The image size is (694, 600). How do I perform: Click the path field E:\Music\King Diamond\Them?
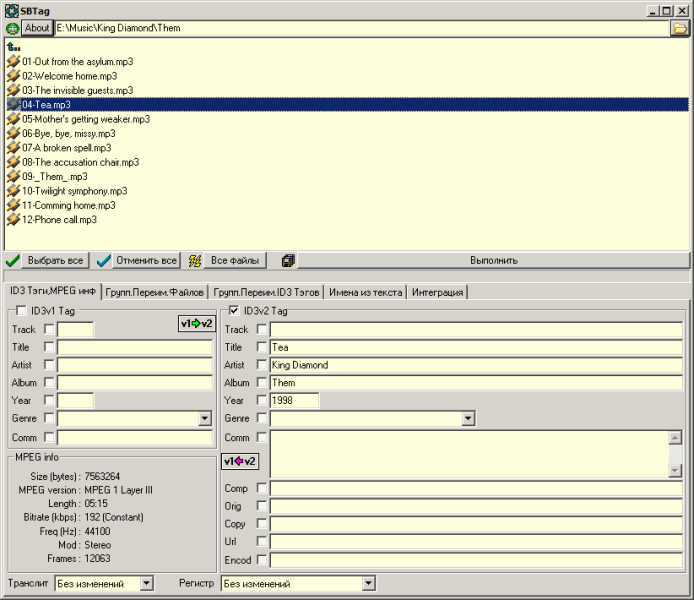pos(362,28)
